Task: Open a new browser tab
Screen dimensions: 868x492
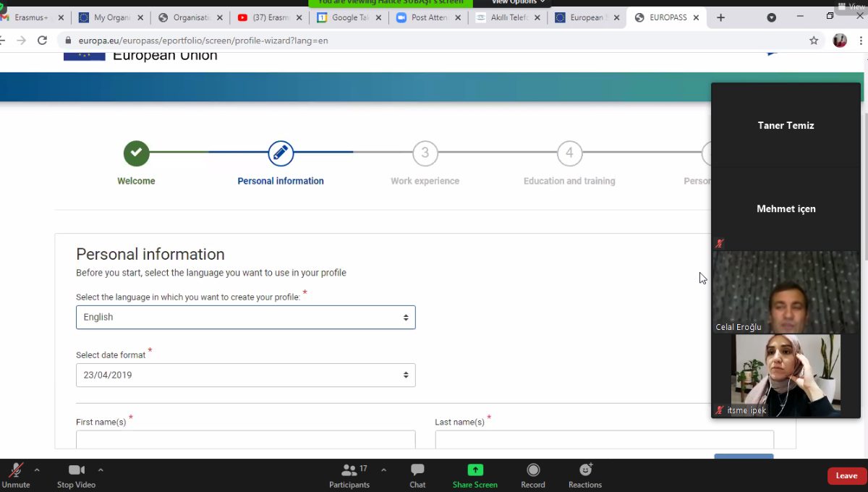Action: click(720, 17)
